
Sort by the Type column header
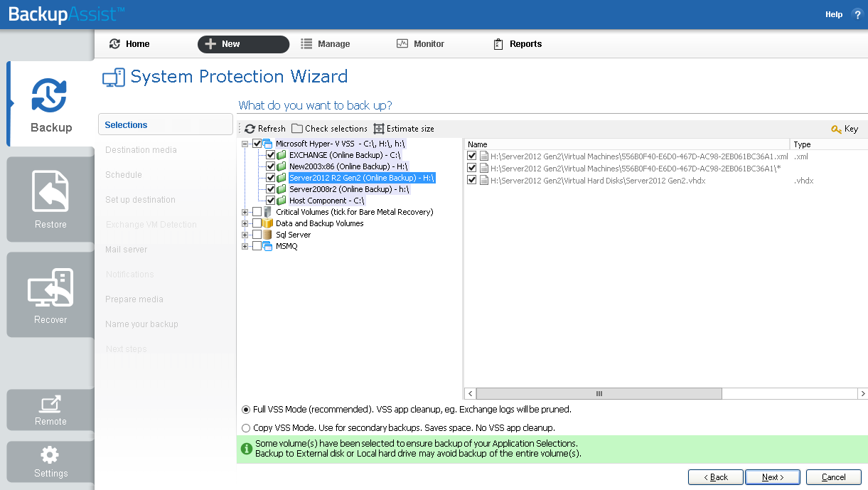[x=829, y=144]
